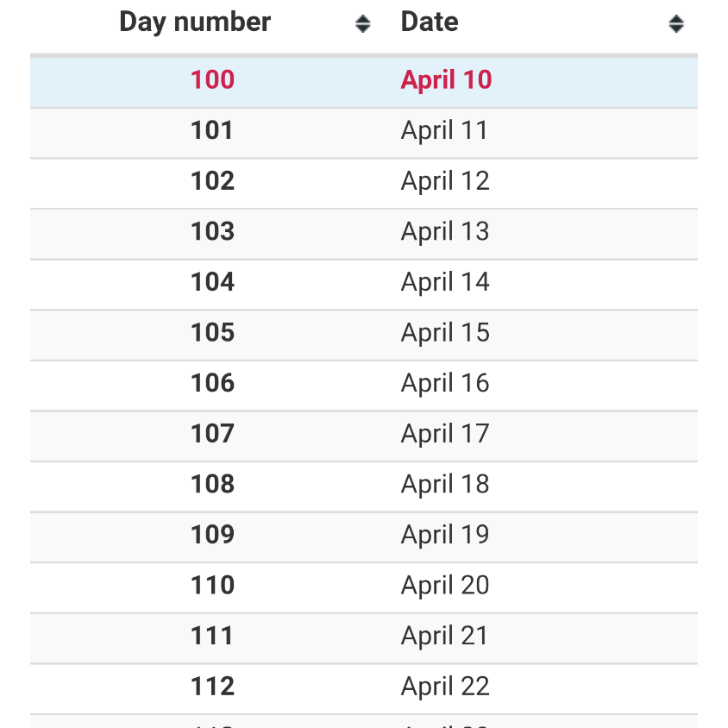Image resolution: width=728 pixels, height=728 pixels.
Task: Select the April 12 date cell
Action: (x=445, y=181)
